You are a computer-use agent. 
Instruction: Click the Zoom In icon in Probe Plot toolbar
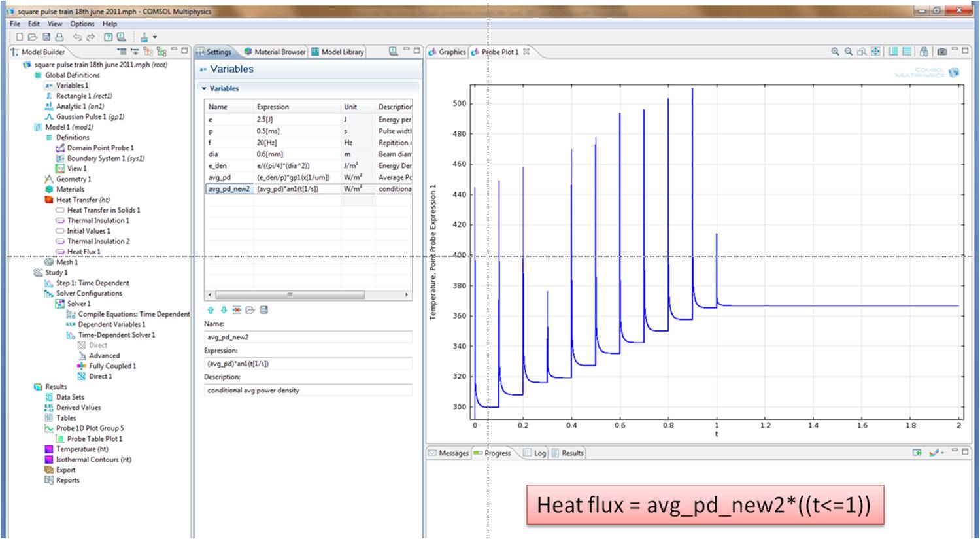835,52
